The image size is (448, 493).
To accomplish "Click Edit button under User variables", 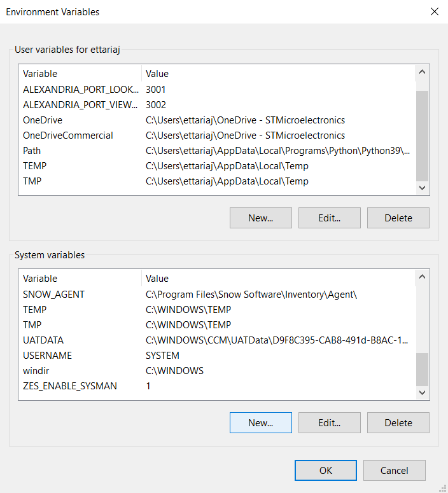I will coord(329,218).
